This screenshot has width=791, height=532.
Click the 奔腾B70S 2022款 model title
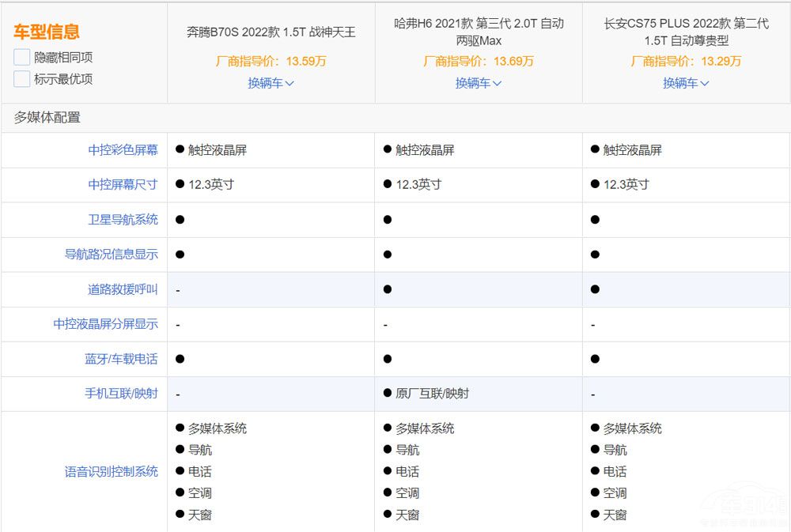coord(270,25)
